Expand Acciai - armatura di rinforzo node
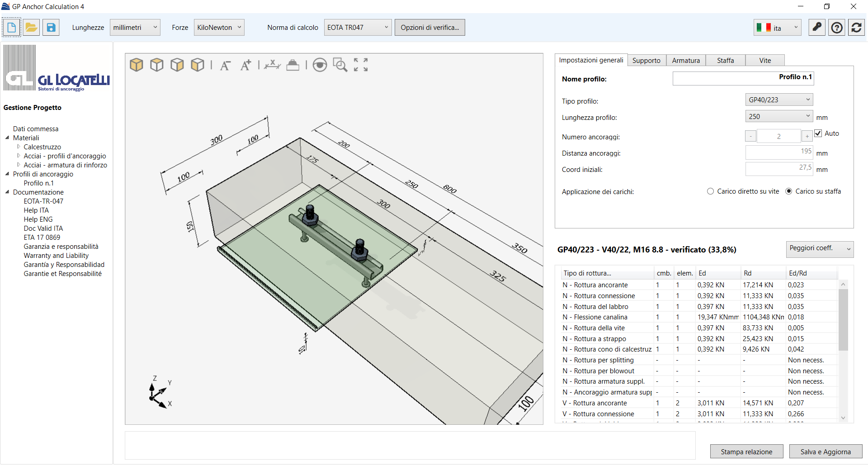 [x=19, y=165]
